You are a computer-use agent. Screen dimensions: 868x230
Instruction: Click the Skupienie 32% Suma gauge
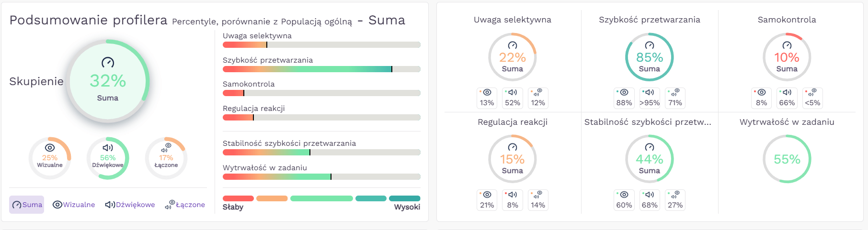[x=108, y=81]
